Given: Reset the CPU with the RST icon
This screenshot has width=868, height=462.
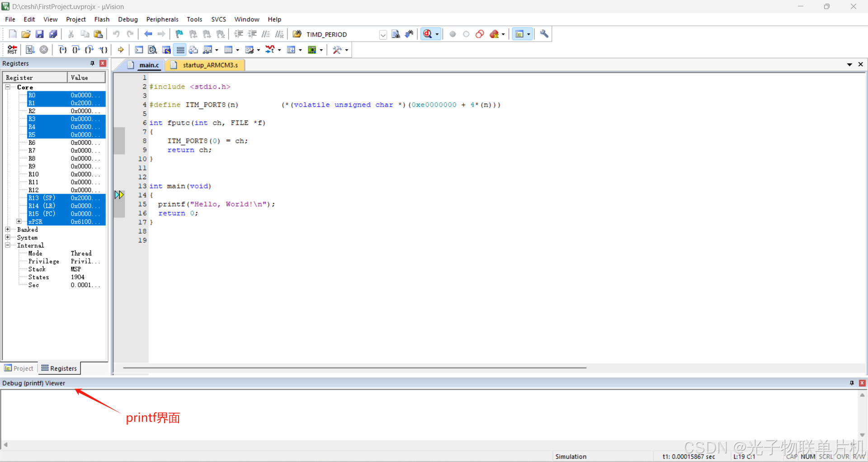Looking at the screenshot, I should [x=13, y=50].
